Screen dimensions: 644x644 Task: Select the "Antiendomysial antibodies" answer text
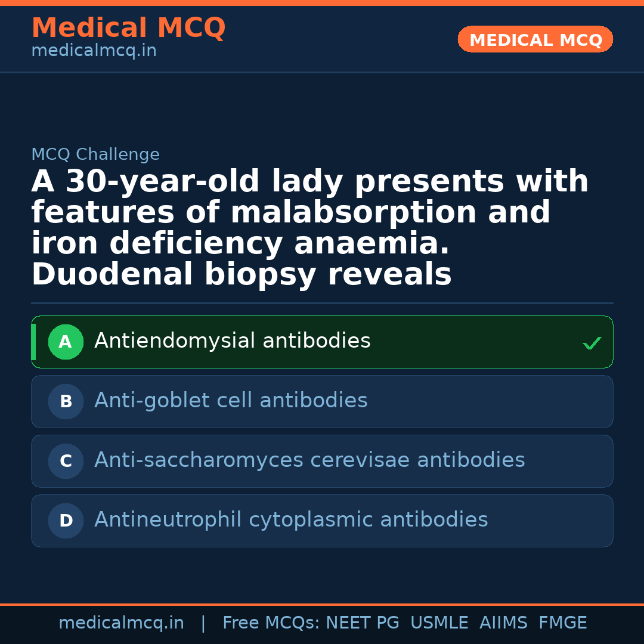[233, 341]
